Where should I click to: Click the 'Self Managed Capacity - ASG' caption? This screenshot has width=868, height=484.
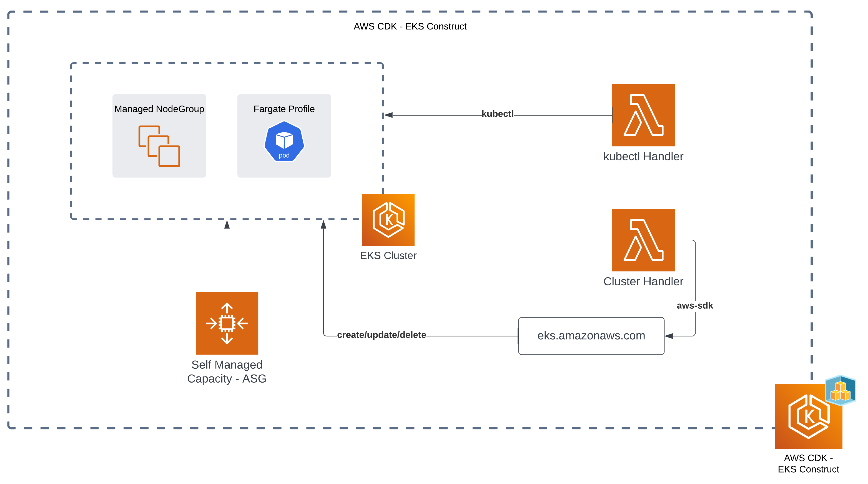pos(227,371)
